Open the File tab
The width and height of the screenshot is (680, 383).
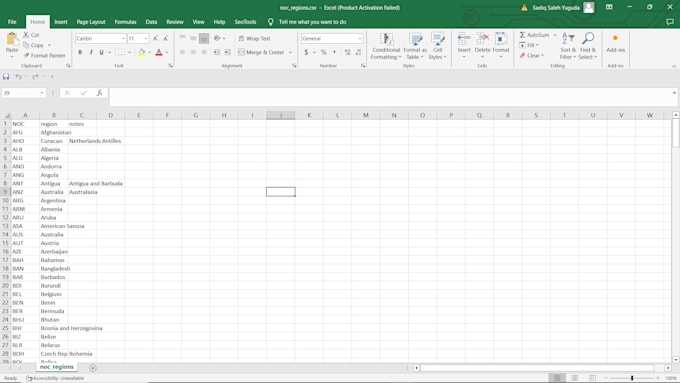point(12,22)
